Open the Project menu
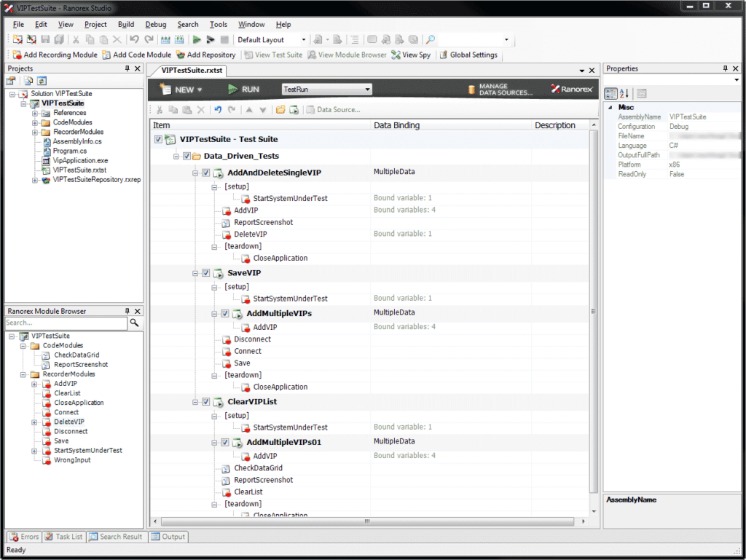Image resolution: width=746 pixels, height=560 pixels. (x=95, y=24)
